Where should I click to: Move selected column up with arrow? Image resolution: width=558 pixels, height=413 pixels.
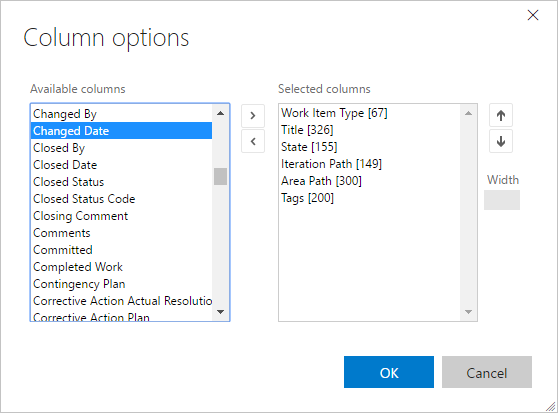pyautogui.click(x=501, y=115)
